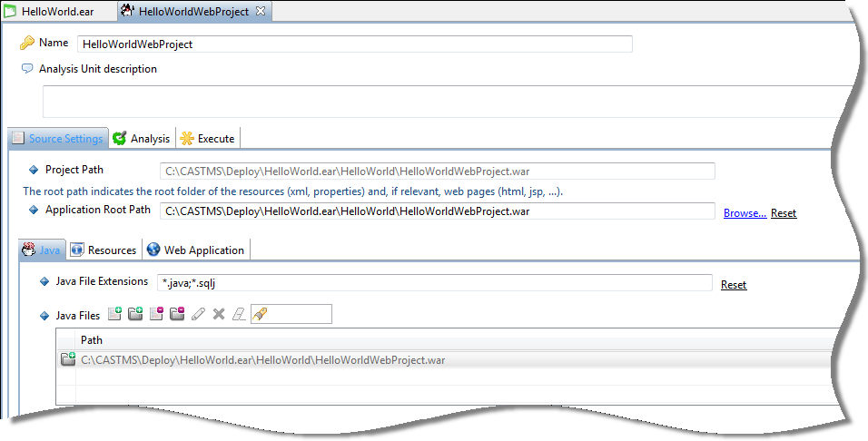The height and width of the screenshot is (441, 868).
Task: Open the Web Application sub-tab
Action: click(195, 250)
